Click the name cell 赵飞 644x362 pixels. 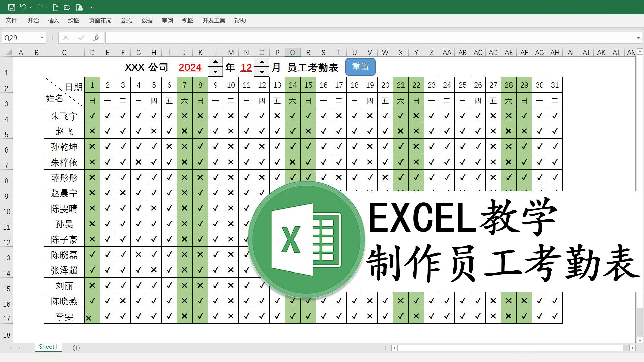(x=64, y=131)
